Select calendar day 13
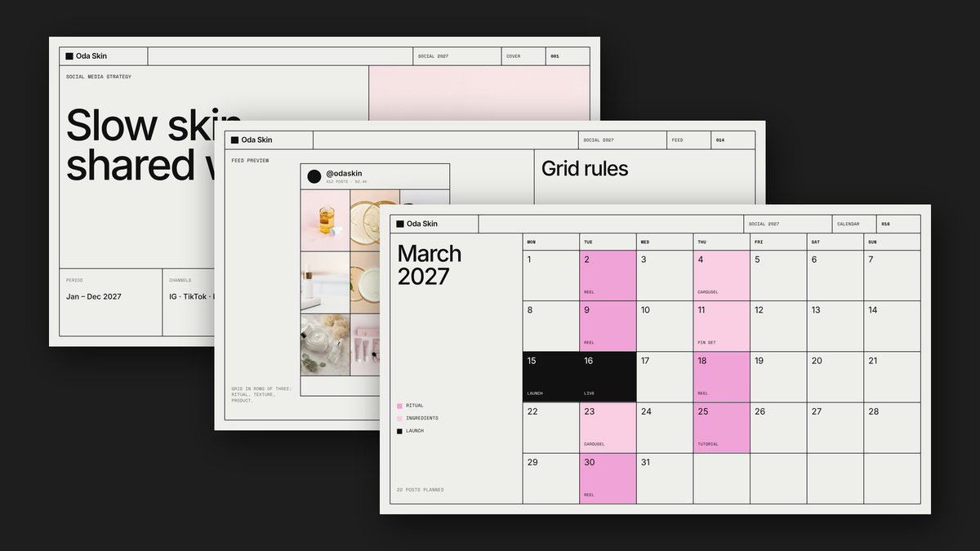980x551 pixels. 835,327
